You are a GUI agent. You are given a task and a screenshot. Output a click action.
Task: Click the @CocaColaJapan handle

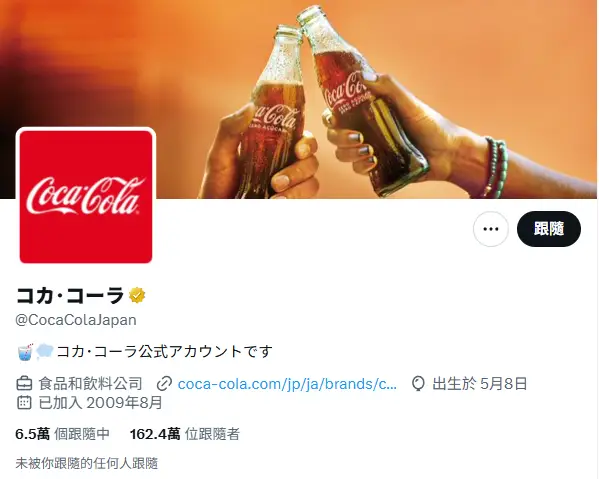point(76,320)
